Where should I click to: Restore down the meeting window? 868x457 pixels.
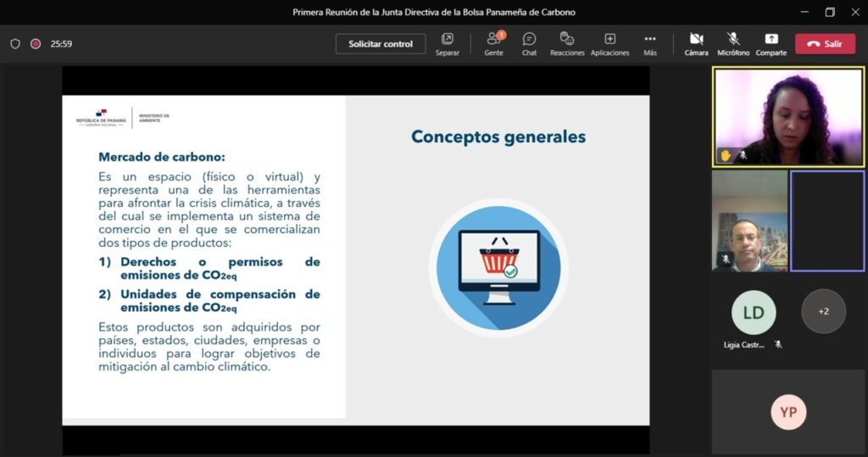(830, 12)
